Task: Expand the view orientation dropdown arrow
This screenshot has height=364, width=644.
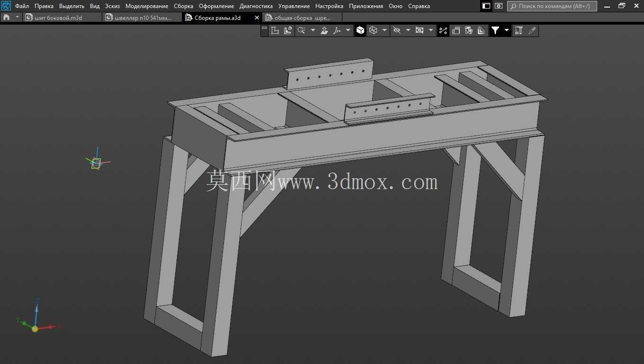Action: click(348, 30)
